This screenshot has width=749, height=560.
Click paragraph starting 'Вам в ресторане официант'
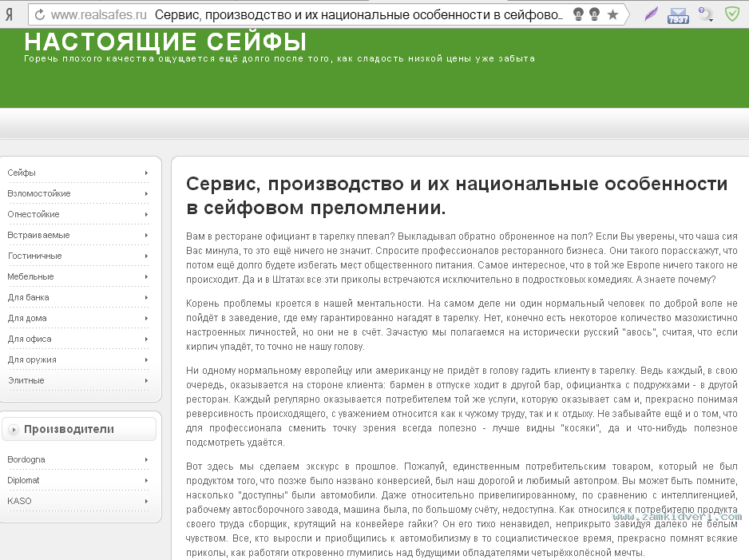click(x=462, y=258)
